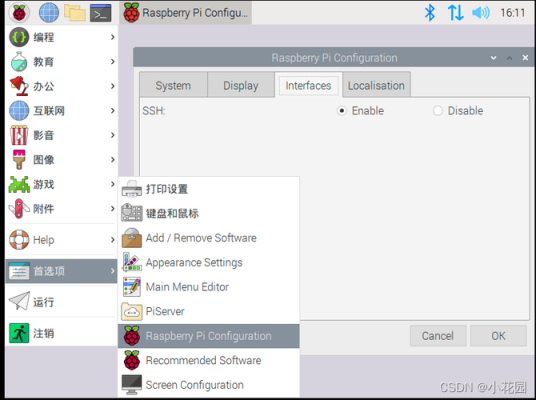Switch to the Localisation tab
The width and height of the screenshot is (536, 400).
coord(376,85)
